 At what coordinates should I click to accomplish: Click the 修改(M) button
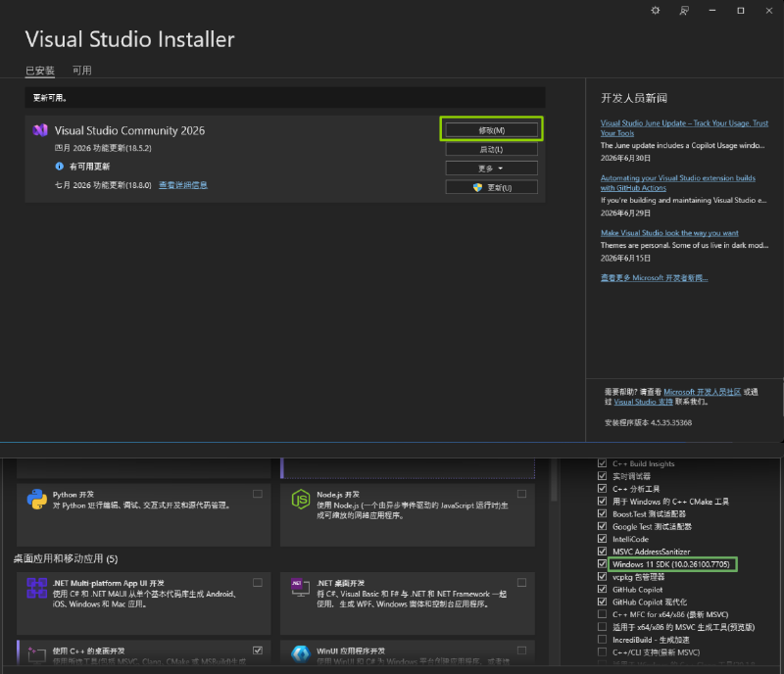492,130
